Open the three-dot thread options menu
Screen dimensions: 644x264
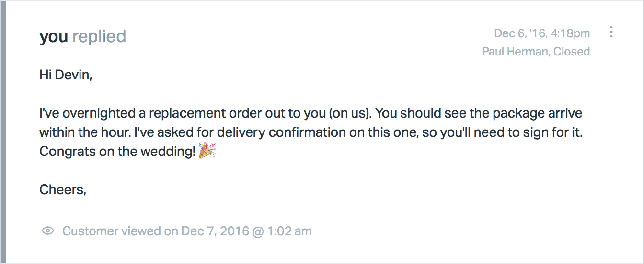[x=611, y=33]
